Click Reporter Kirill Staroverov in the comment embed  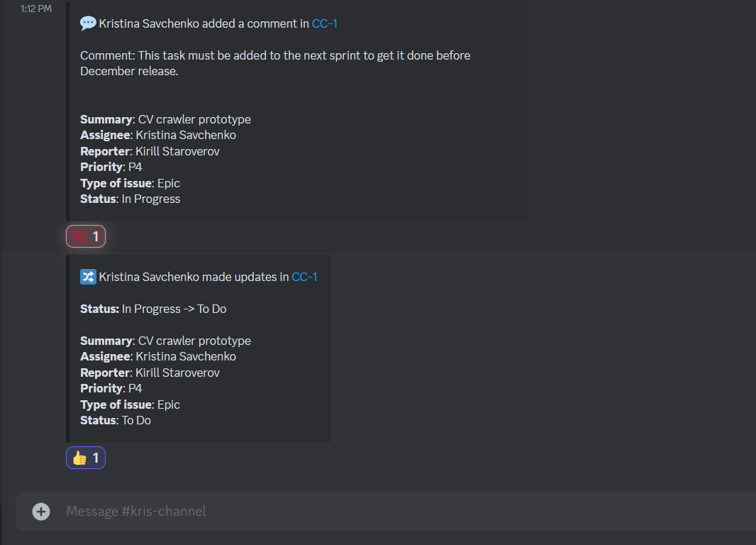click(150, 151)
